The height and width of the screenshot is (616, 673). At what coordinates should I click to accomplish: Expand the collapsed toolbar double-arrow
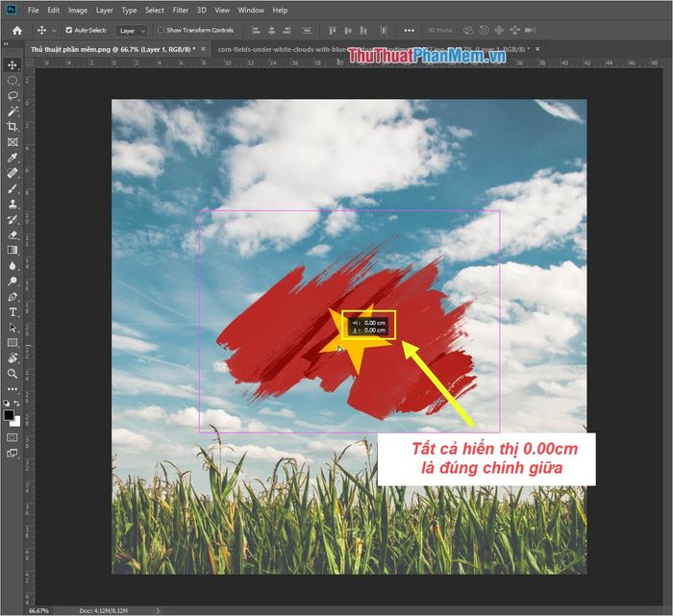coord(6,44)
